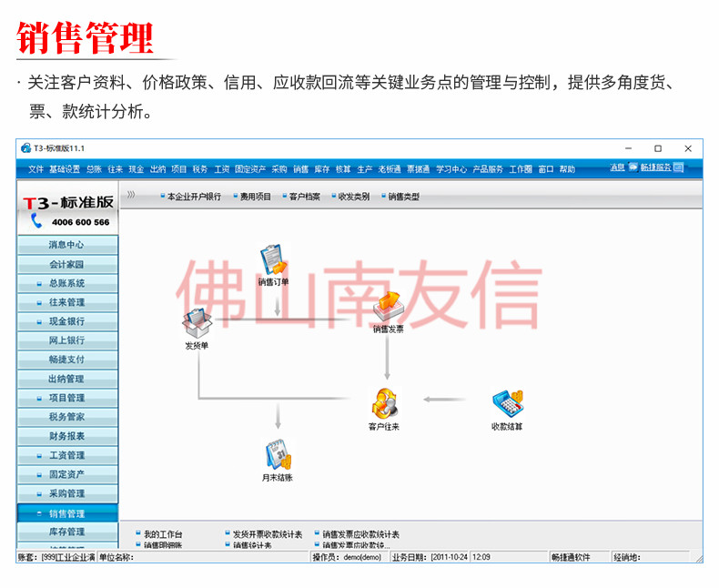
Task: Open the 产品服务 menu
Action: pyautogui.click(x=488, y=169)
